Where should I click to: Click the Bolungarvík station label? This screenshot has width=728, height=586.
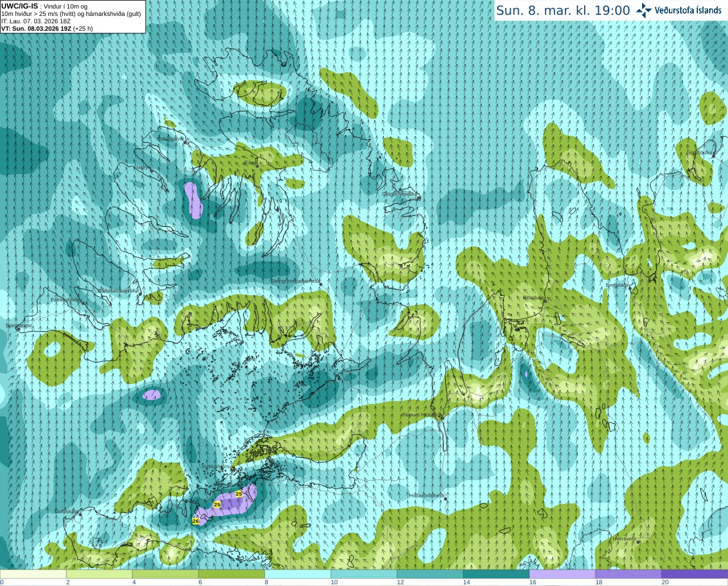[170, 138]
